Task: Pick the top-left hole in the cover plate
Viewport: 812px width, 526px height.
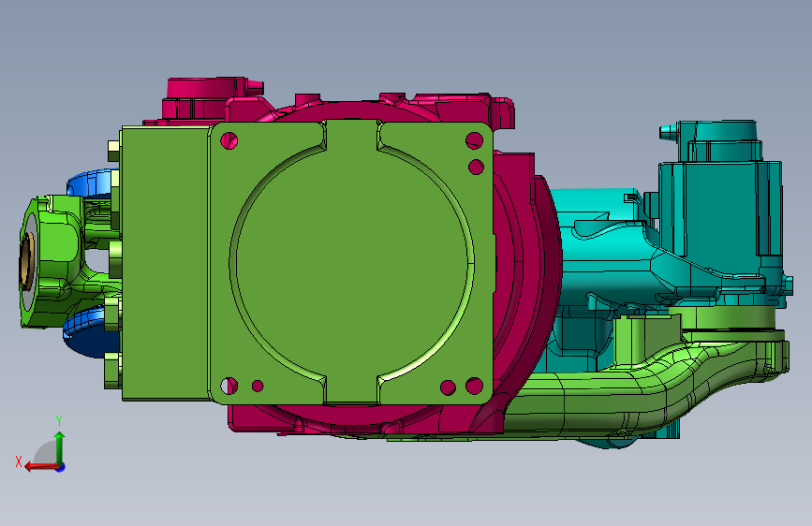Action: pyautogui.click(x=229, y=139)
